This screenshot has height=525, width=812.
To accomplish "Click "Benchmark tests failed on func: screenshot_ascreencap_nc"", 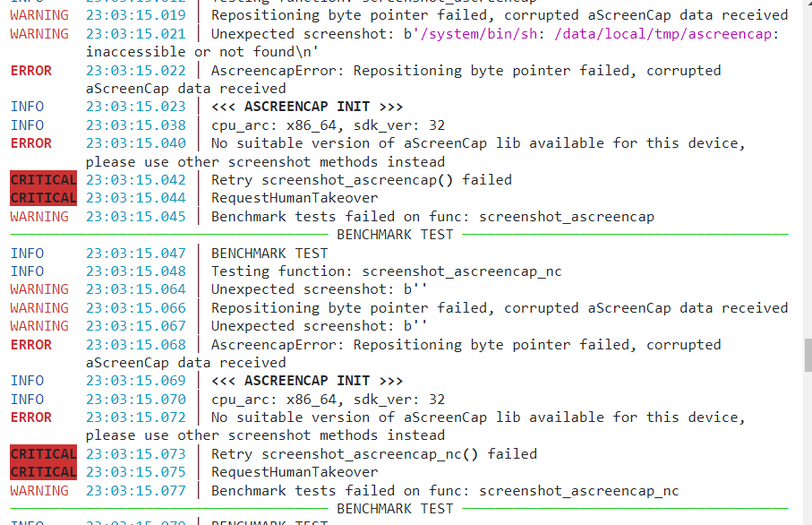I will point(445,491).
